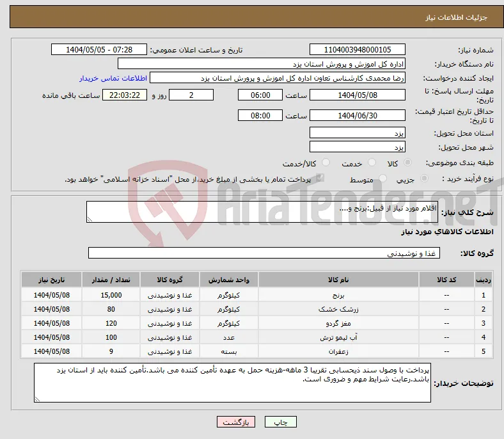This screenshot has height=439, width=504.
Task: Click the buyer notes textarea
Action: coord(232,383)
